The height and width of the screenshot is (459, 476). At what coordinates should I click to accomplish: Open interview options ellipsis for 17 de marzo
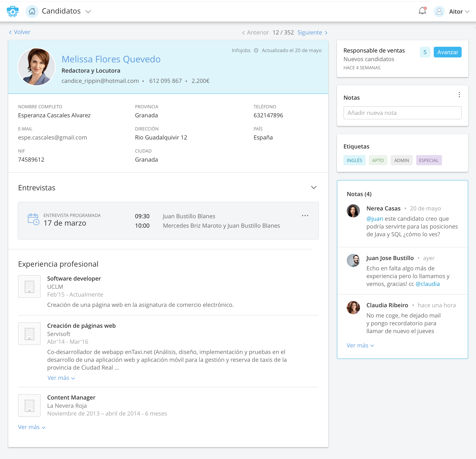pyautogui.click(x=305, y=216)
